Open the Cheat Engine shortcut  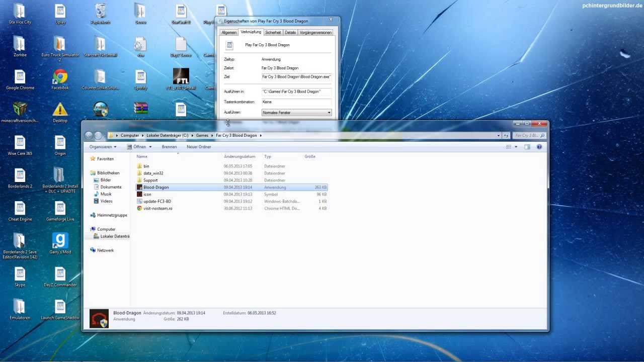click(x=20, y=211)
